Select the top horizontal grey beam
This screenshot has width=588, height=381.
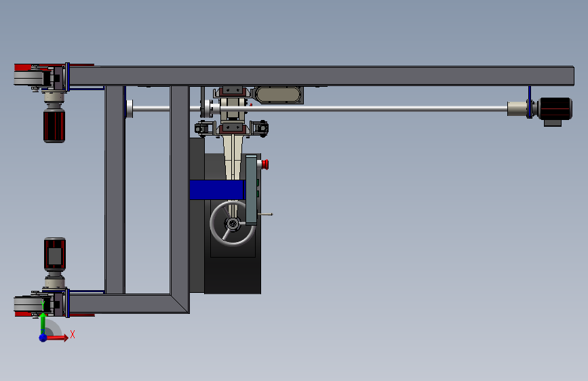[x=321, y=76]
